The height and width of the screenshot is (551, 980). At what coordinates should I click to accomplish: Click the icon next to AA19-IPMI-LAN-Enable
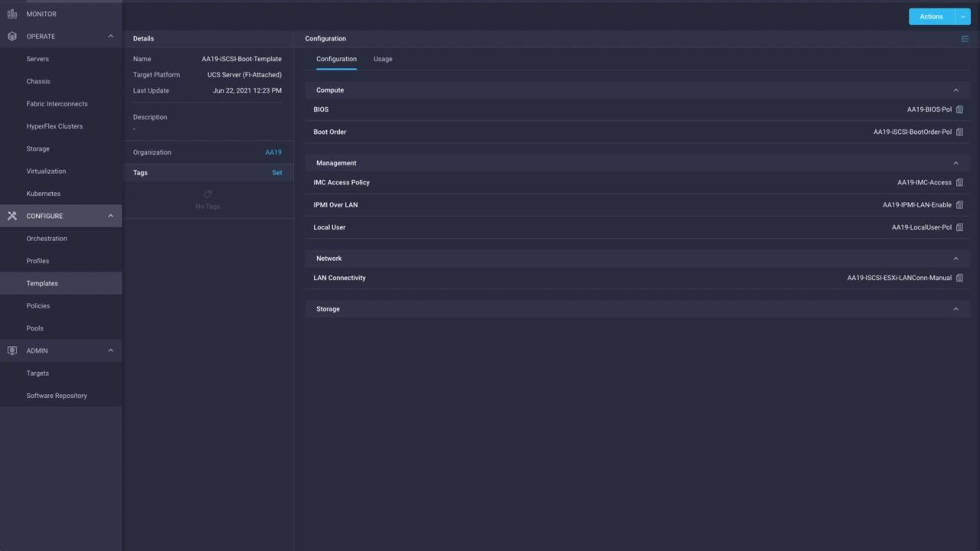click(x=959, y=205)
